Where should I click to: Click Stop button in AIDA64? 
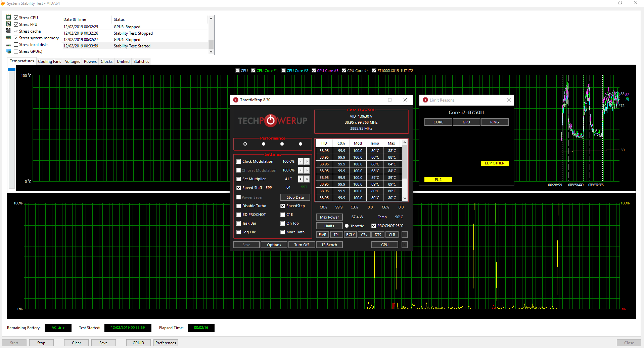point(41,343)
